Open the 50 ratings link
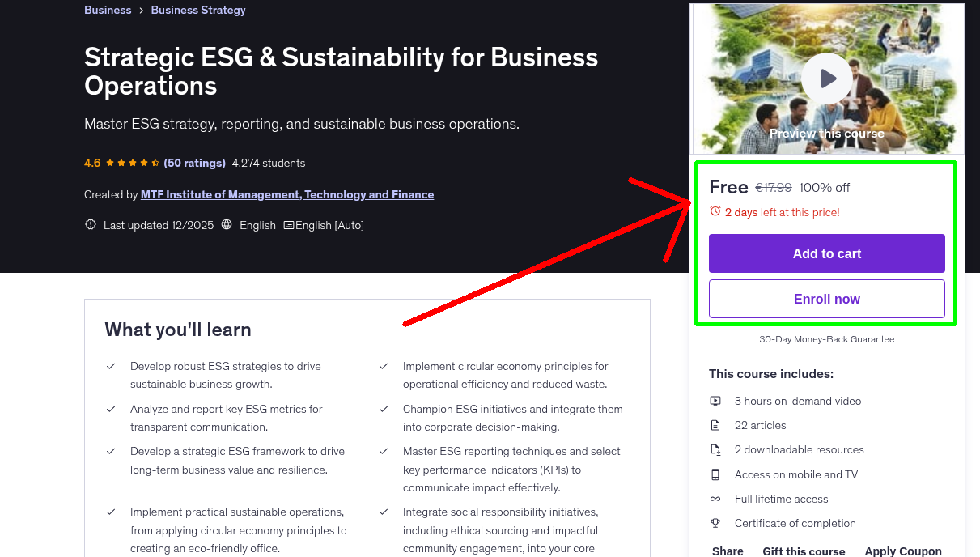Screen dimensions: 980x557 pos(194,163)
